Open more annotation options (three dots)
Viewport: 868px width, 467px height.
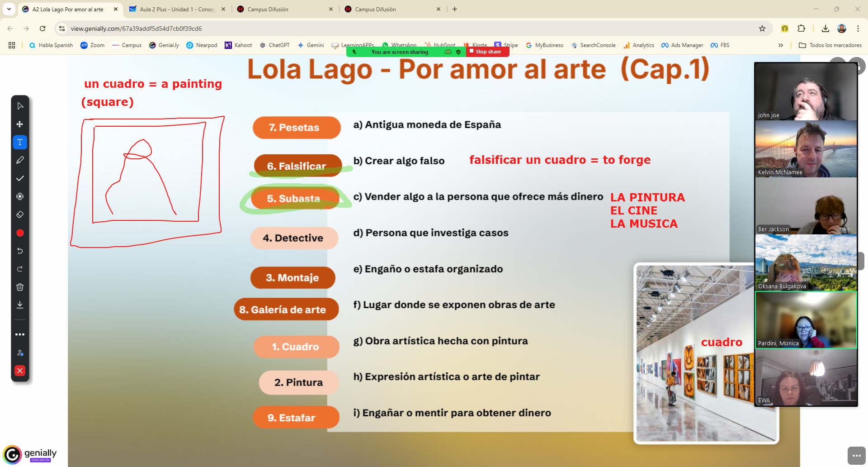coord(20,334)
